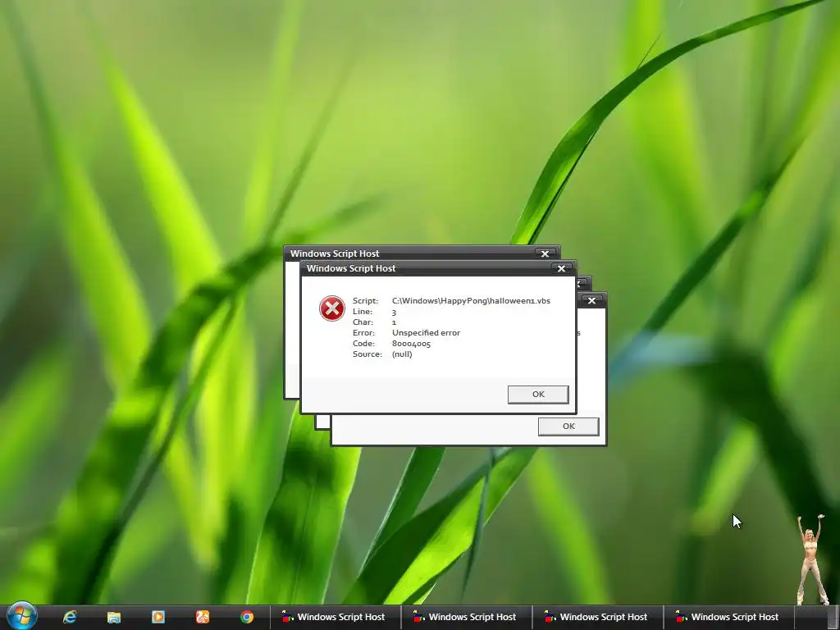
Task: Launch Internet Explorer from the taskbar
Action: point(70,617)
